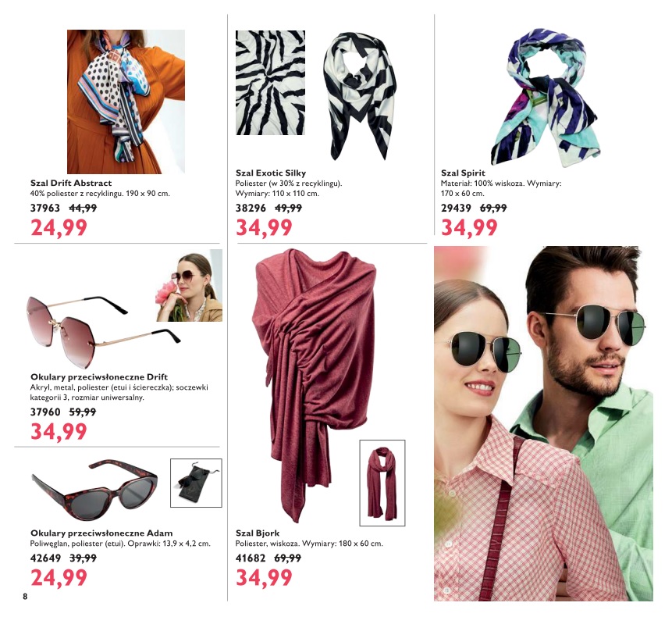
Task: Click Okulary przeciwsłoneczne Drift heading
Action: tap(99, 377)
